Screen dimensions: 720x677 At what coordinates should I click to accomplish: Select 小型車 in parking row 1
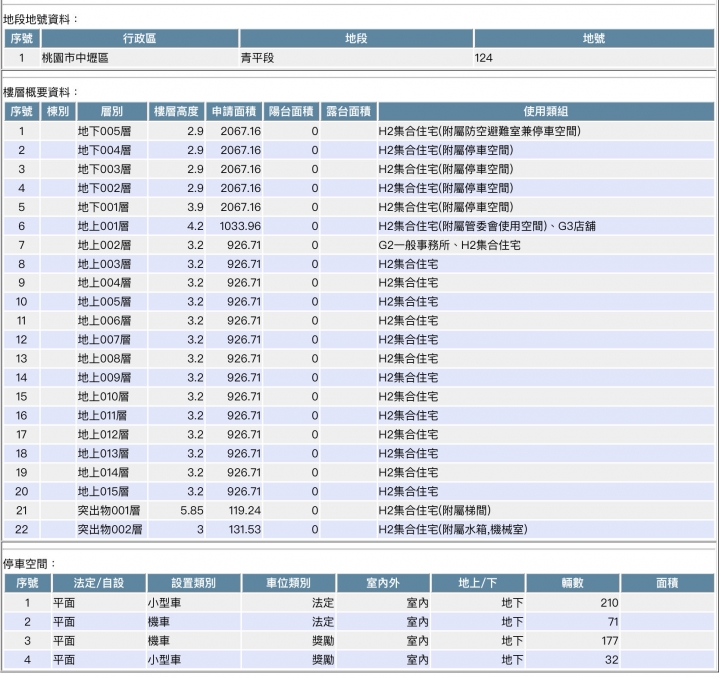[x=164, y=603]
